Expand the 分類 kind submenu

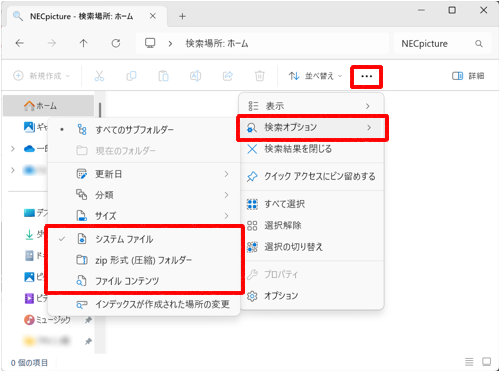click(144, 195)
